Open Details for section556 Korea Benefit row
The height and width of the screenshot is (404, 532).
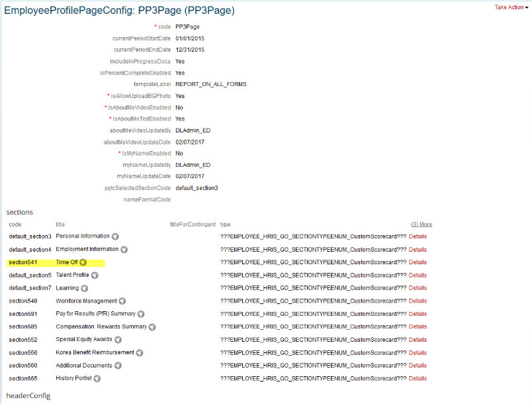point(418,353)
